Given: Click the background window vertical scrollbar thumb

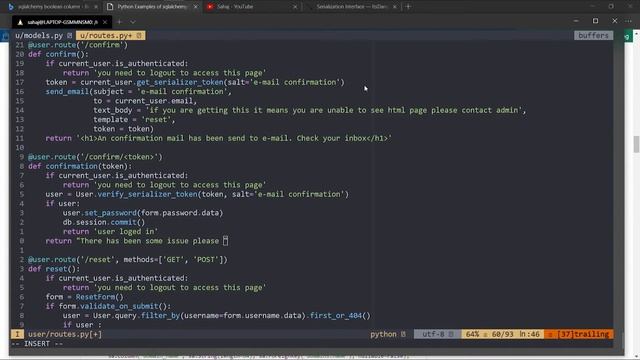Looking at the screenshot, I should 636,144.
